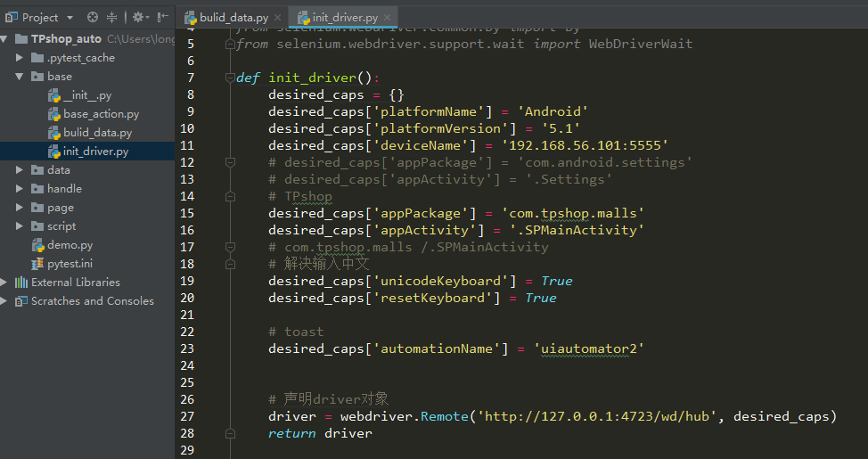Viewport: 868px width, 459px height.
Task: Select bulid_data.py in the project tree
Action: point(97,133)
